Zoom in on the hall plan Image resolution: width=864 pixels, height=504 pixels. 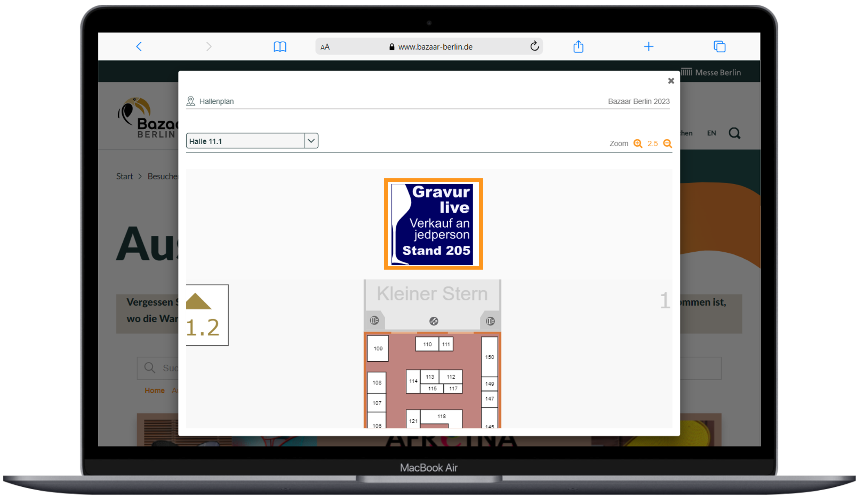click(x=637, y=143)
